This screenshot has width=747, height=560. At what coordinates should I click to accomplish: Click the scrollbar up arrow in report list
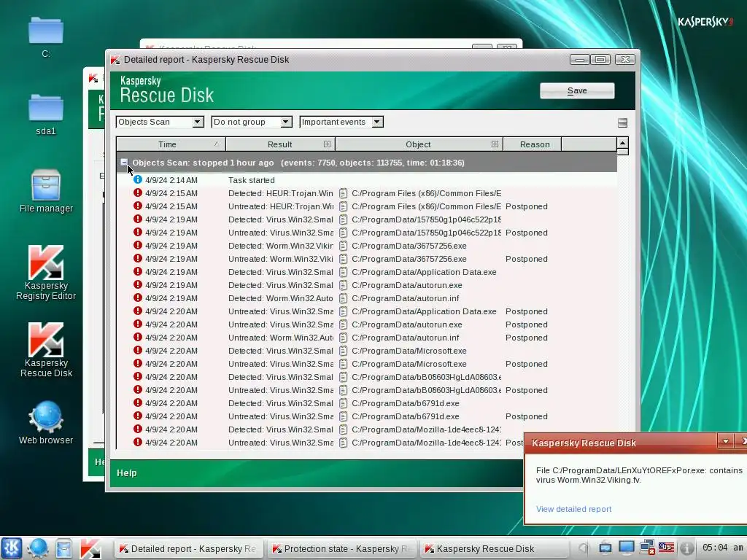[x=622, y=143]
